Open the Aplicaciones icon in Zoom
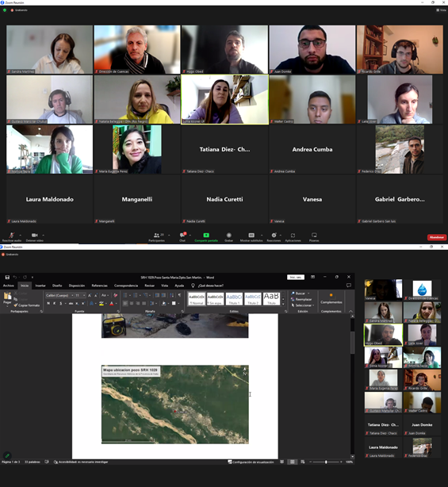Viewport: 448px width, 487px height. [x=293, y=235]
